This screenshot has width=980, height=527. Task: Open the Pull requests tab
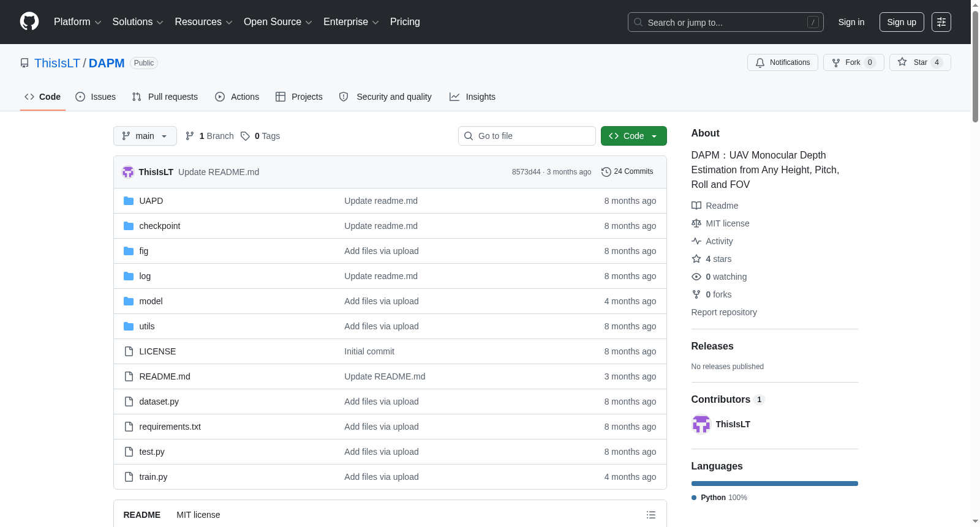point(165,97)
